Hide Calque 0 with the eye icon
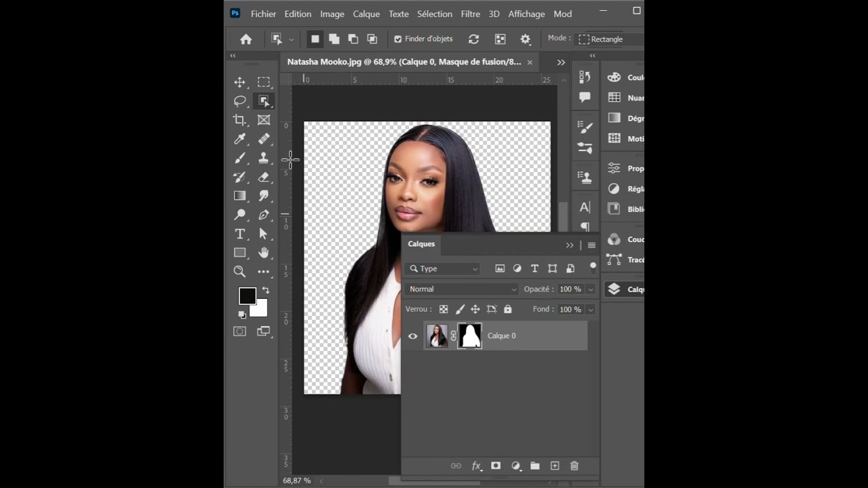The image size is (868, 488). [412, 336]
